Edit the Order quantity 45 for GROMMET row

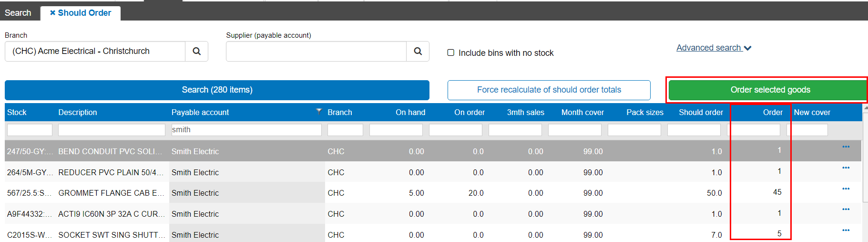(x=776, y=192)
